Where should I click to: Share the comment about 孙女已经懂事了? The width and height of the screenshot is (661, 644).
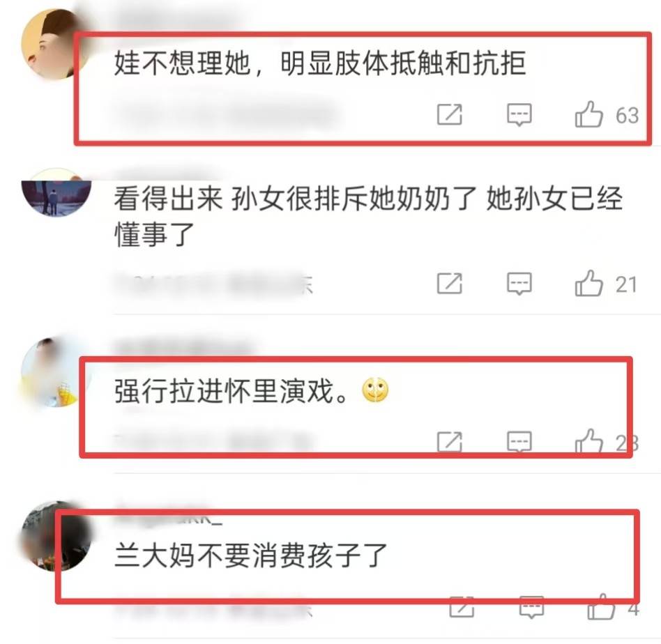click(449, 283)
